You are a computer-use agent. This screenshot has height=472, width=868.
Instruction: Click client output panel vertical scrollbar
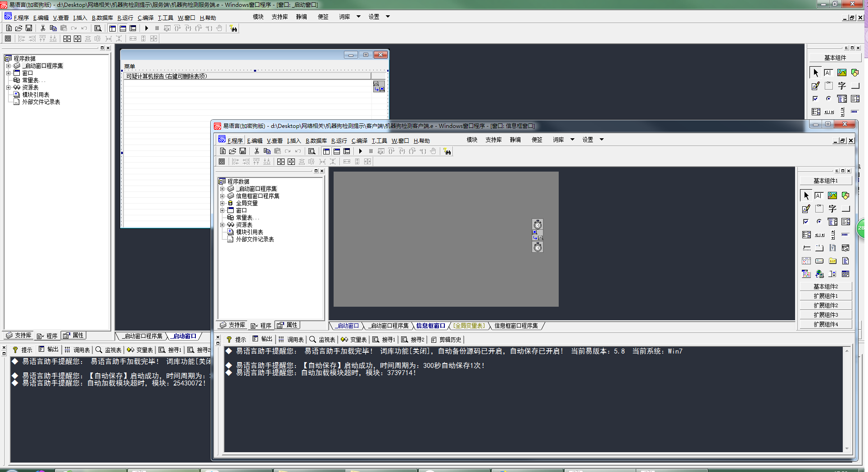click(x=847, y=399)
